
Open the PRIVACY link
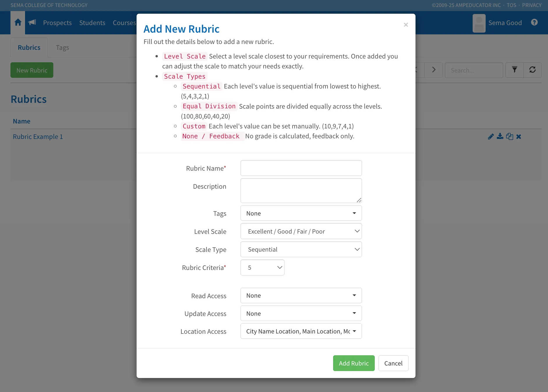point(532,5)
